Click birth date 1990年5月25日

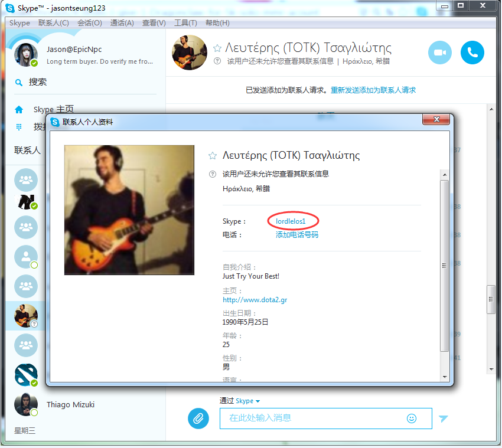pos(245,322)
